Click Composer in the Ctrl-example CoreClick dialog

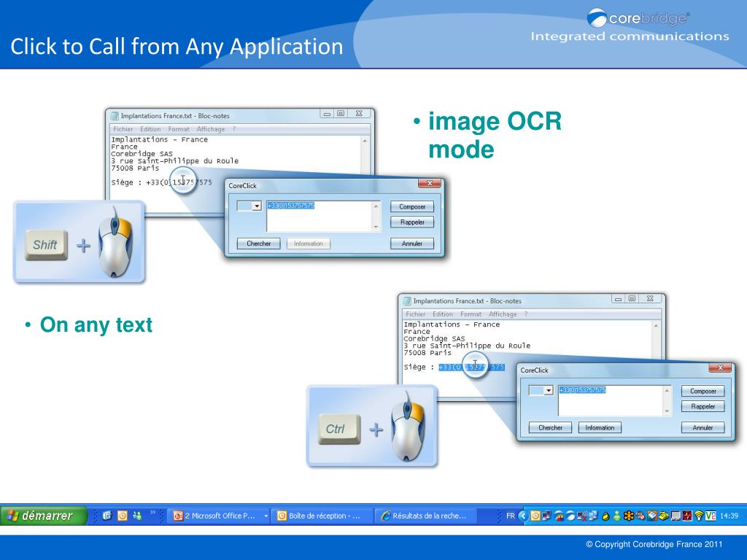click(x=703, y=391)
